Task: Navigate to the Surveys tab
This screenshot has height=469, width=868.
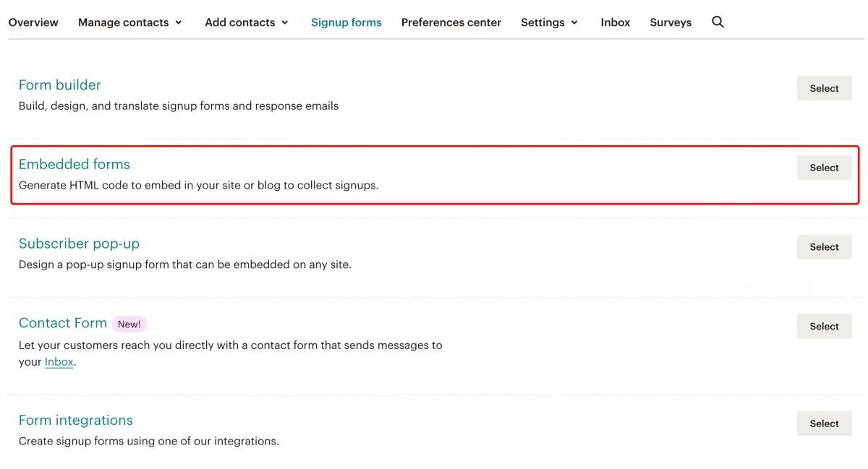Action: point(671,22)
